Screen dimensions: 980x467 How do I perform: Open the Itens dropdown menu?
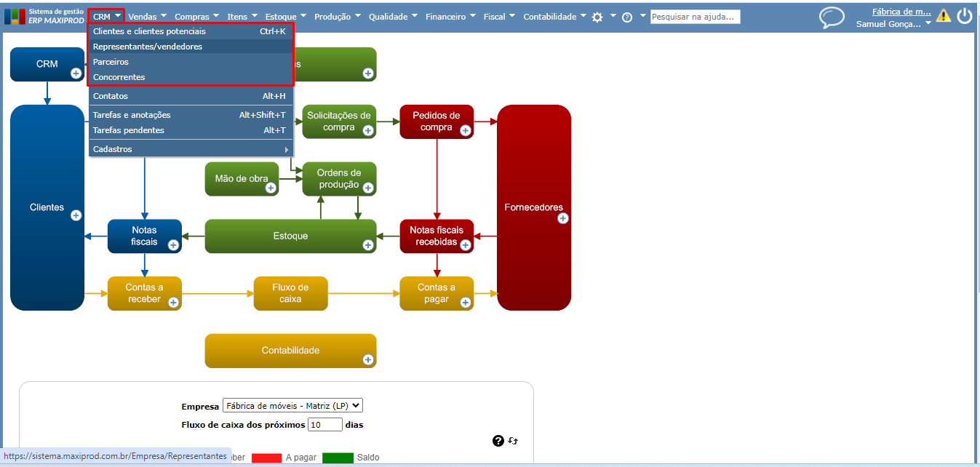pos(242,17)
